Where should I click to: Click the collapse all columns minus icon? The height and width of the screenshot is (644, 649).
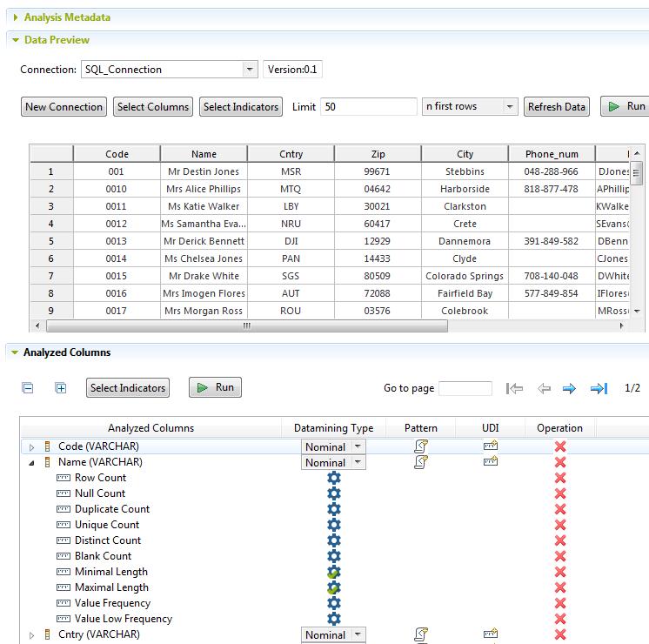click(x=28, y=388)
